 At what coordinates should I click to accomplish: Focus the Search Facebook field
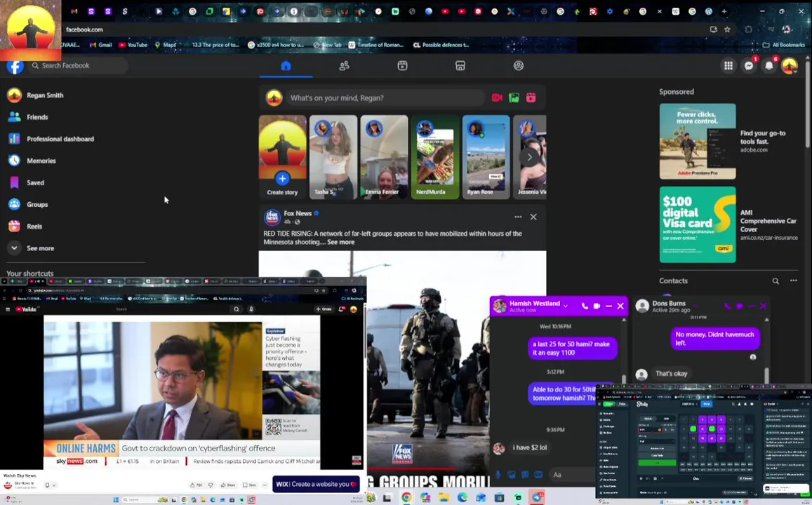pos(78,66)
